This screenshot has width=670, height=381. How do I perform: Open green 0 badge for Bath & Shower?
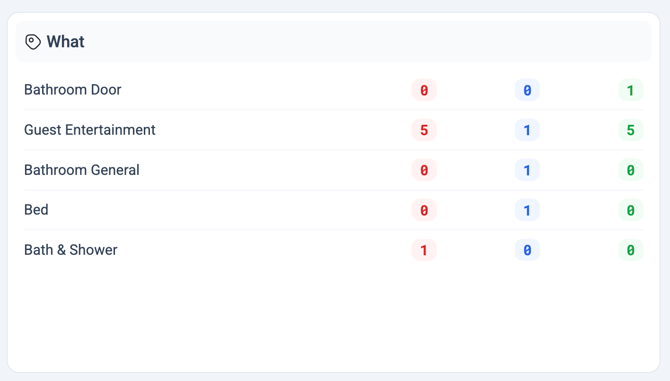click(x=631, y=250)
